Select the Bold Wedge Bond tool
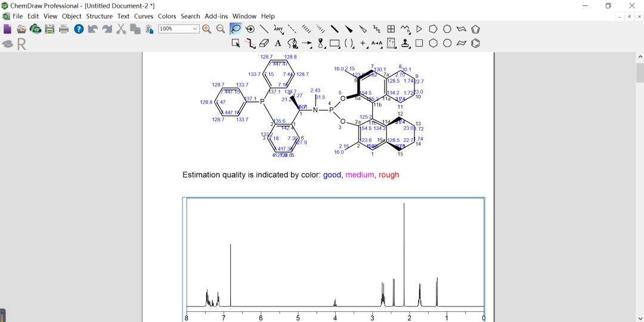Screen dimensions: 644x322 [349, 29]
